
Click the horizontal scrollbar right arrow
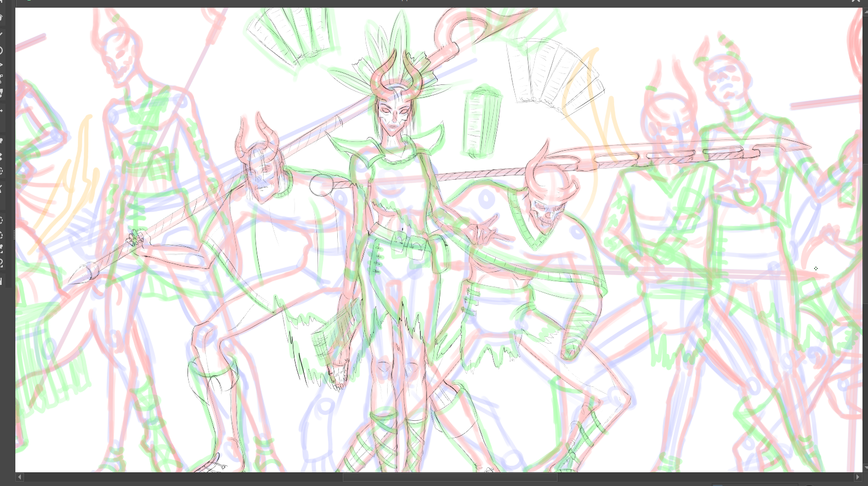(858, 477)
